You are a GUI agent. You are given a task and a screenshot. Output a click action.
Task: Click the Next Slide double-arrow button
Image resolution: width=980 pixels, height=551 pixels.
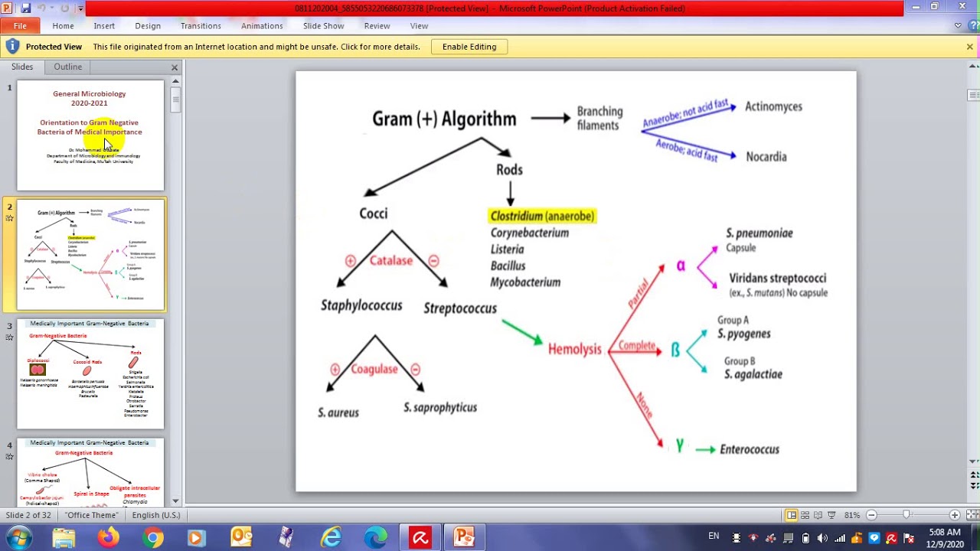coord(973,486)
